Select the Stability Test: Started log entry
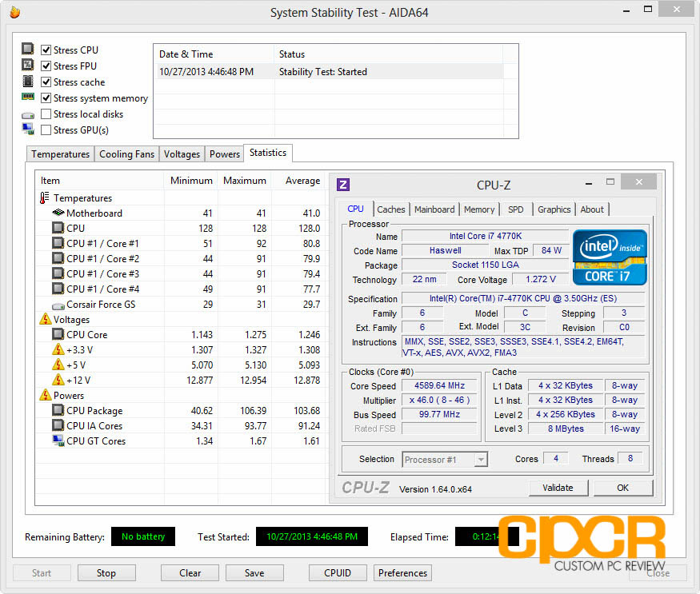The image size is (700, 594). [x=330, y=72]
